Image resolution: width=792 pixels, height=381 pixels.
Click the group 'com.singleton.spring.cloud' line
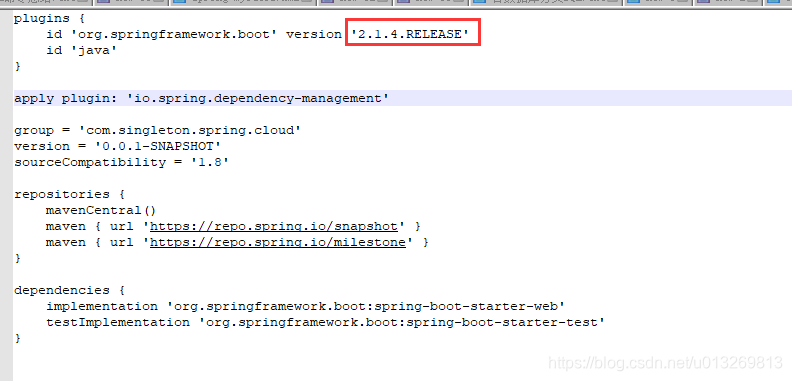(158, 130)
